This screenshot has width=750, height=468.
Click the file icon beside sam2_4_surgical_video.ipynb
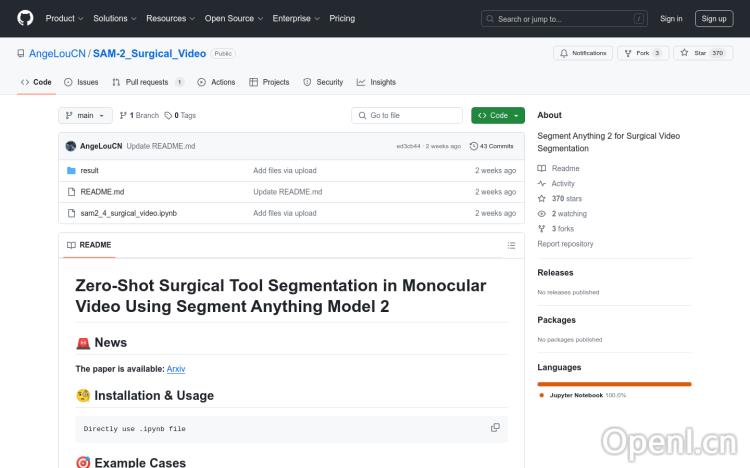(71, 213)
